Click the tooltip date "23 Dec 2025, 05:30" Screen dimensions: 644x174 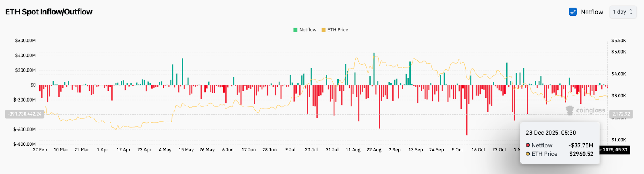coord(551,133)
